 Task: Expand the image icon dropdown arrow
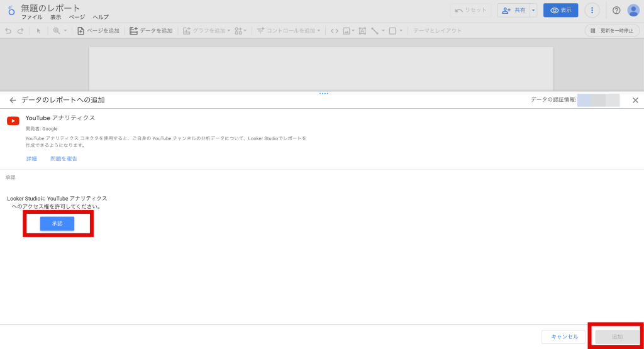353,31
